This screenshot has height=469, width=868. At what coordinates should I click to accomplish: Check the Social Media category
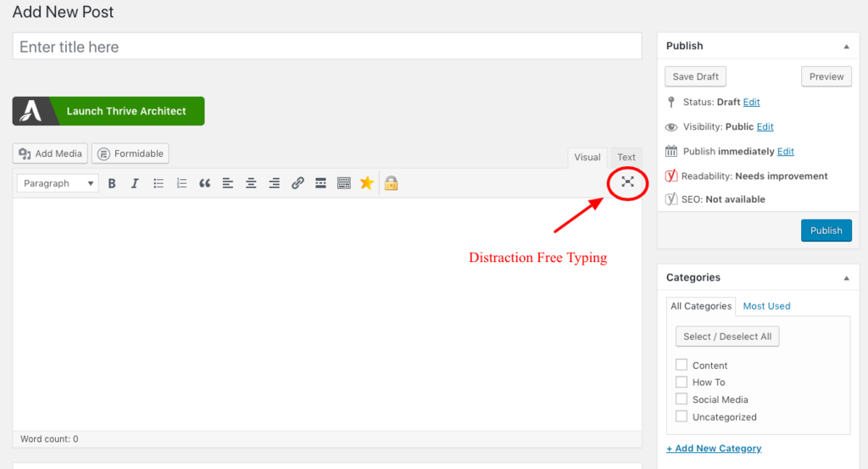click(682, 399)
